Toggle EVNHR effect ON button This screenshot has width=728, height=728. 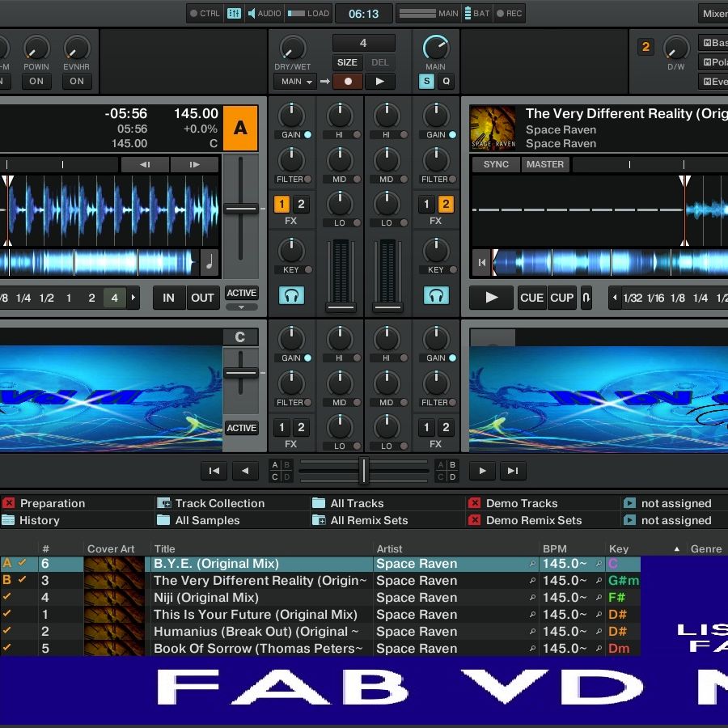77,81
